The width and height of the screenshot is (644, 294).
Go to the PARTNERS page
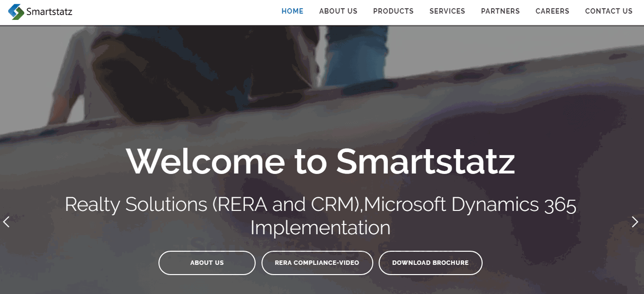(x=500, y=11)
